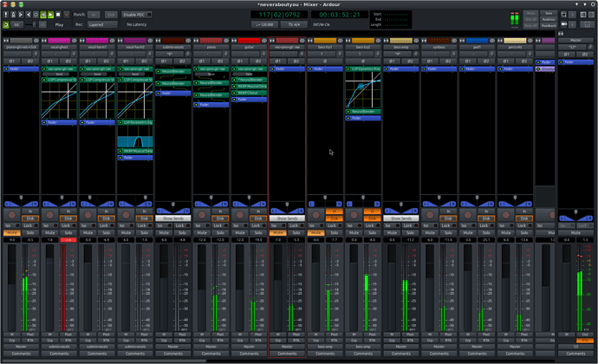
Task: Click the bars-beats clock 117|02|0792
Action: coord(280,15)
